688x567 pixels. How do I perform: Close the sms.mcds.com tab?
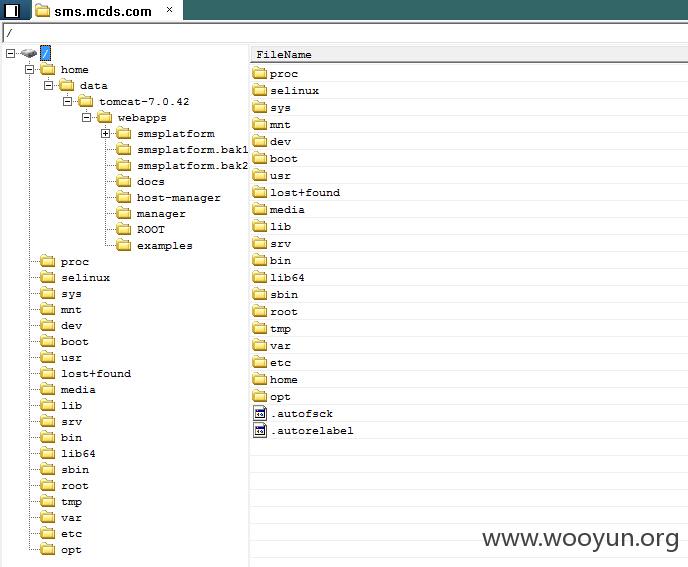[169, 10]
